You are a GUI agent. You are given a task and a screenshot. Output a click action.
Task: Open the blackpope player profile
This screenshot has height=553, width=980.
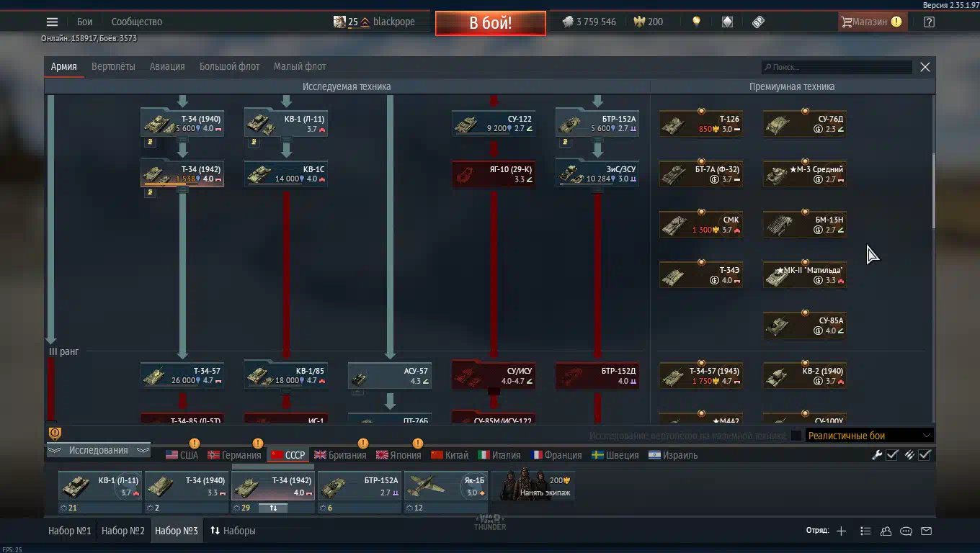[x=374, y=22]
